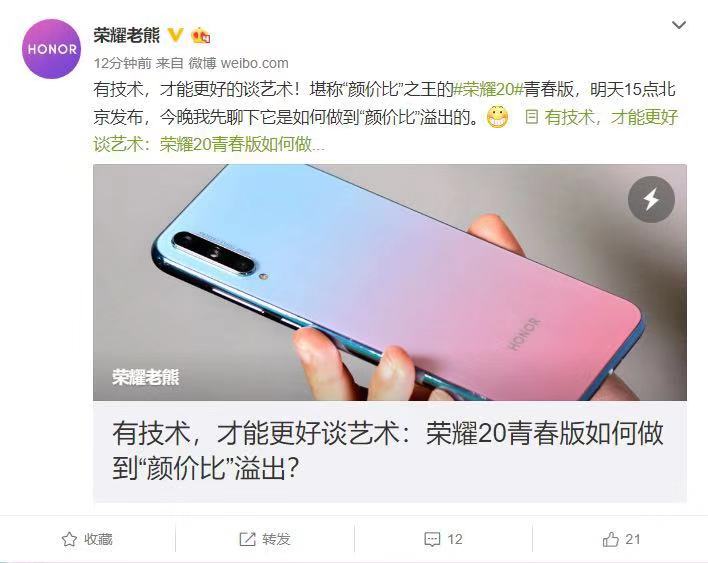This screenshot has height=563, width=708.
Task: Open the #荣耀20# hashtag topic
Action: (x=488, y=89)
